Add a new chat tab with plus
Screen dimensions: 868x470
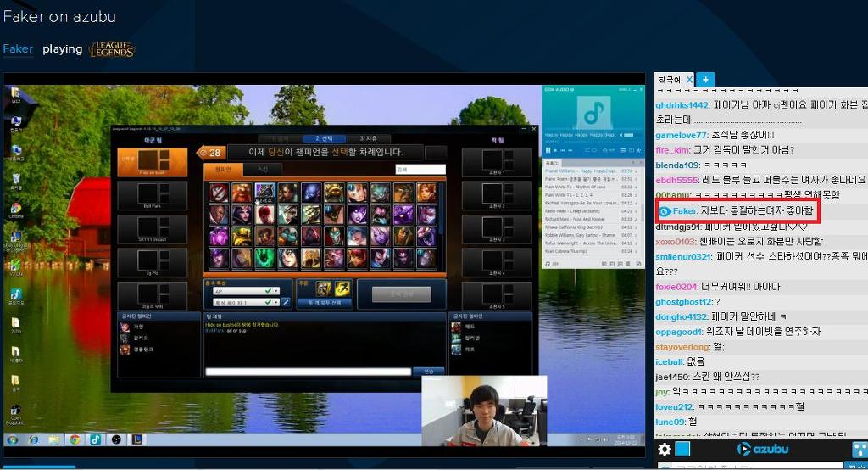coord(705,80)
